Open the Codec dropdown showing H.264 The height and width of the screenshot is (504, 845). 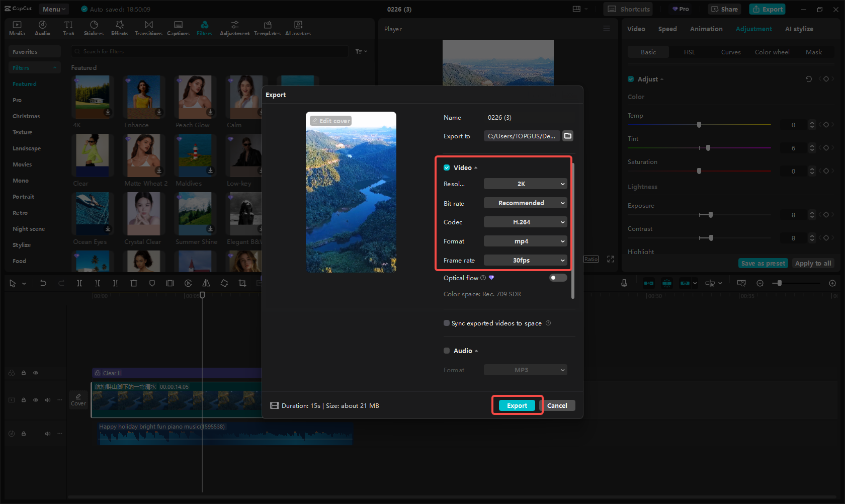pyautogui.click(x=525, y=222)
